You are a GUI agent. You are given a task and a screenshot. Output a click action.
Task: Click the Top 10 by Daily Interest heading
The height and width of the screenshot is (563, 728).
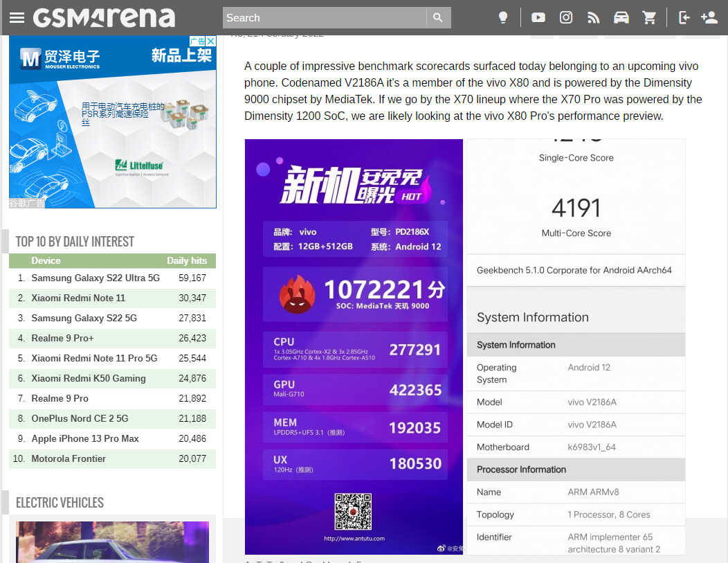click(75, 242)
